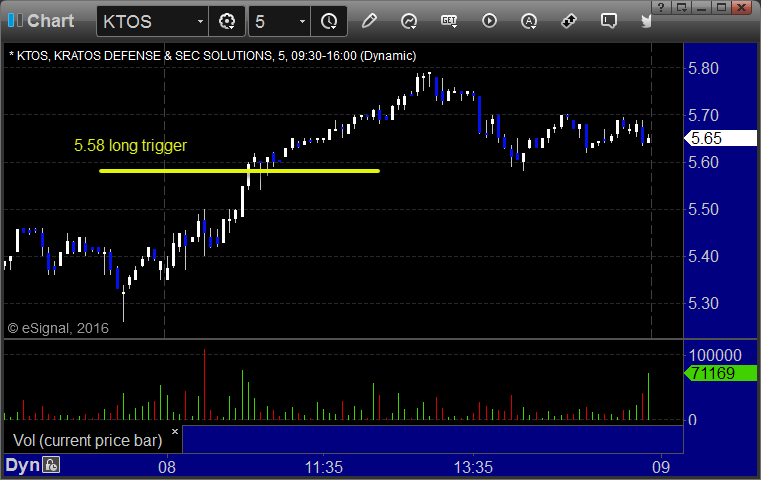Click the 08 date label on time axis
Viewport: 761px width, 480px height.
[x=167, y=467]
